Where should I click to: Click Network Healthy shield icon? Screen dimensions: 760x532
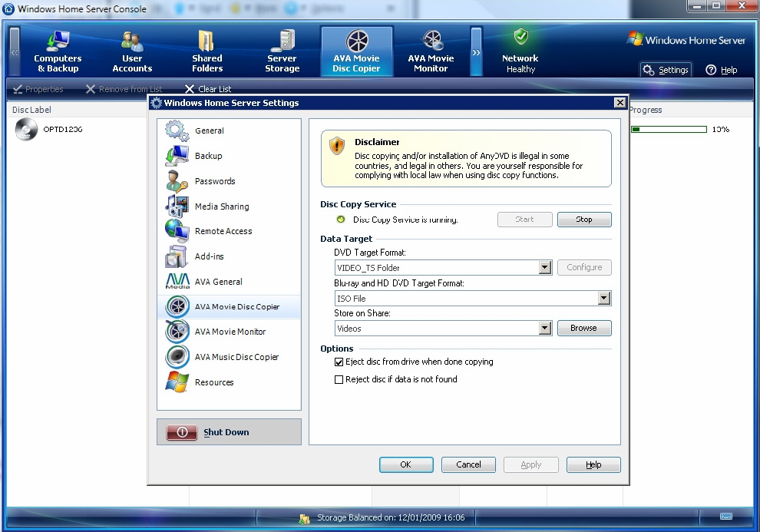coord(521,36)
